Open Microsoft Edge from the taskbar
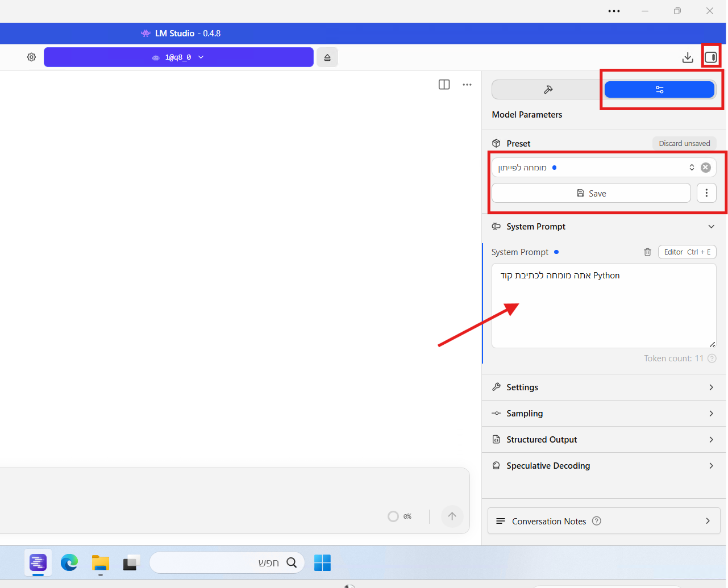This screenshot has width=728, height=588. point(69,563)
